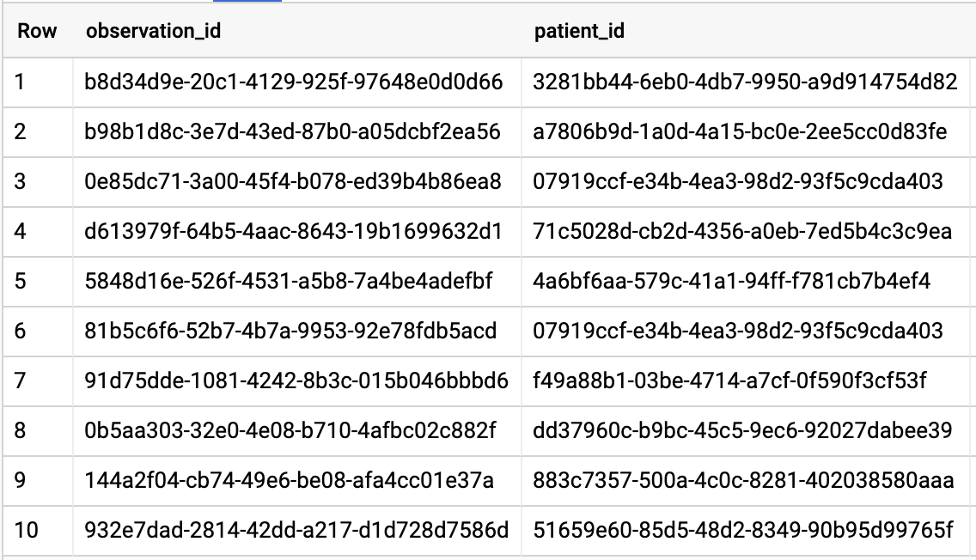Select observation ID starting with 81b5c6f6
This screenshot has height=560, width=976.
(290, 331)
